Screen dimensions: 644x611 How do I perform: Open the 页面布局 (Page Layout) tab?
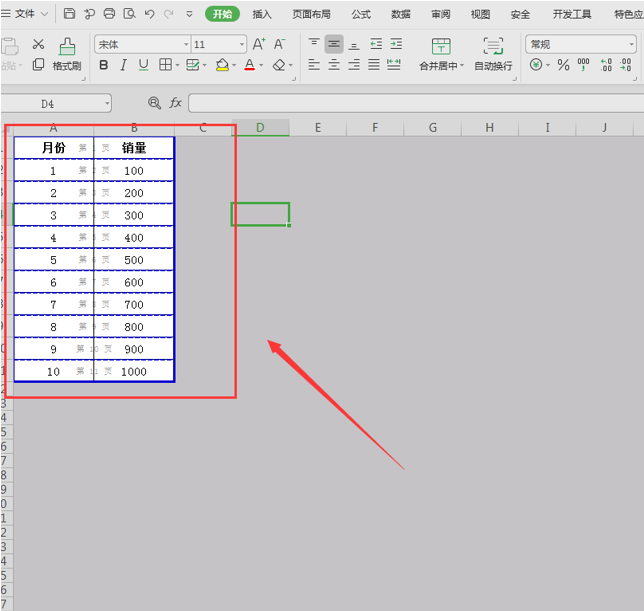click(x=311, y=14)
